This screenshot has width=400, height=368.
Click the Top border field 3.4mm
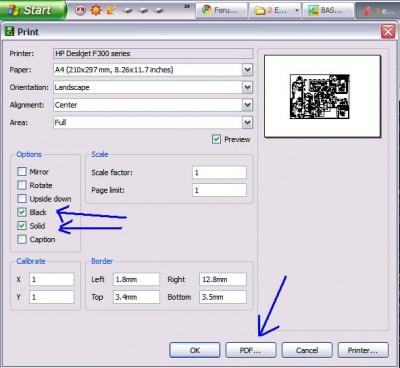tap(136, 297)
